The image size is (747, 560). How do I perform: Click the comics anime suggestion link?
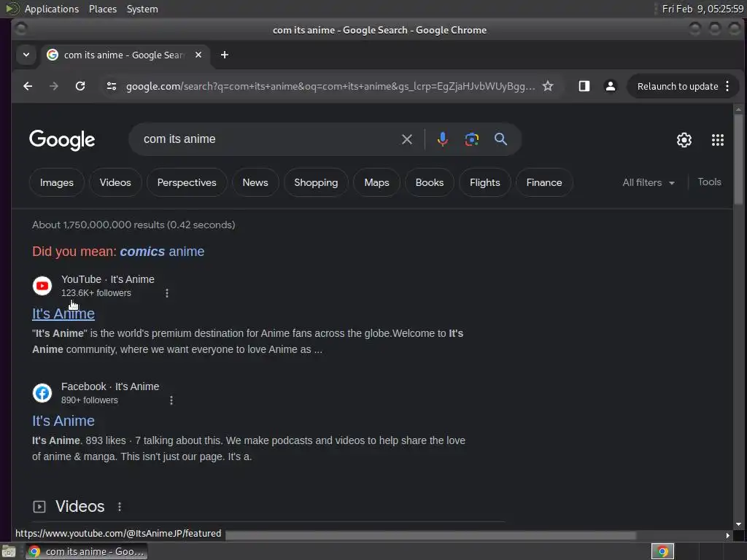click(x=162, y=252)
